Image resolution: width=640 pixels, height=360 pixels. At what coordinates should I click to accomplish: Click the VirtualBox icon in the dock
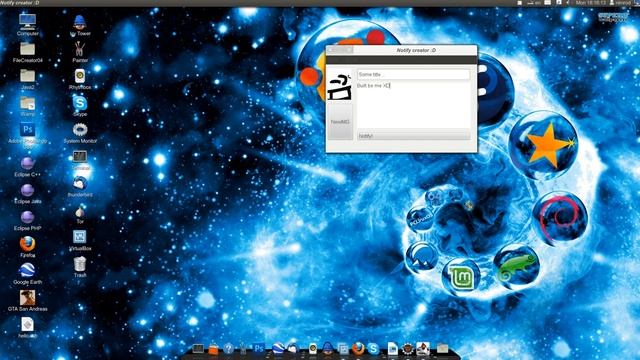(343, 349)
